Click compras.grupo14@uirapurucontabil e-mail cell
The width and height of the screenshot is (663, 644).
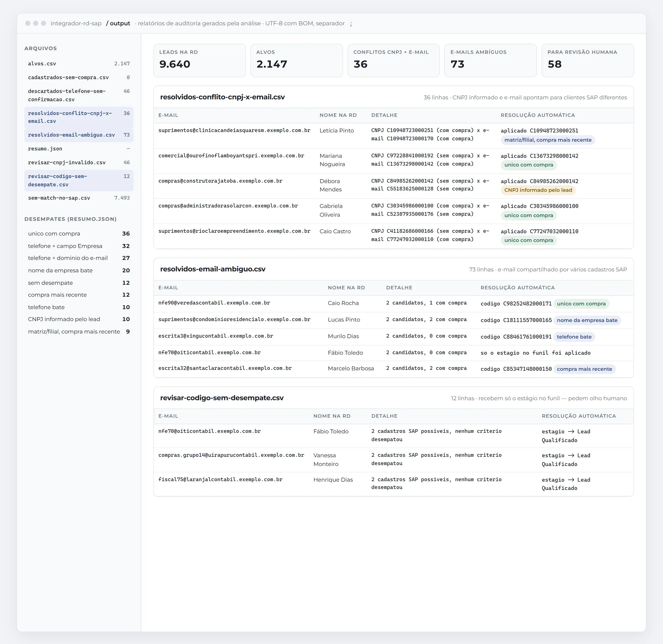pyautogui.click(x=231, y=455)
